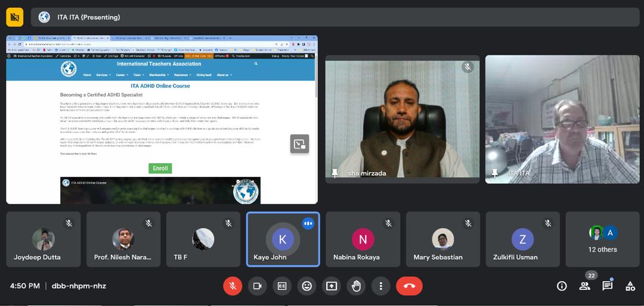The width and height of the screenshot is (644, 306).
Task: Expand the Team menu on shared website
Action: pos(139,75)
